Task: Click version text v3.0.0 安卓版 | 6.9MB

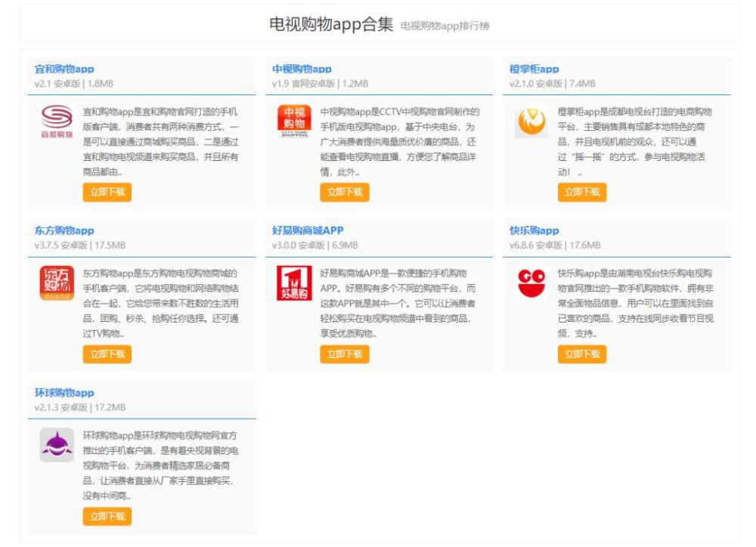Action: point(314,245)
